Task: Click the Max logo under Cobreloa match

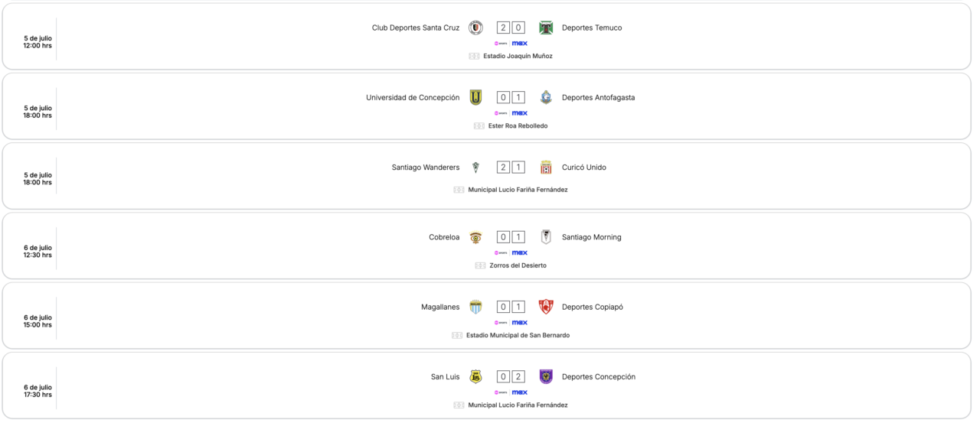Action: (x=520, y=252)
